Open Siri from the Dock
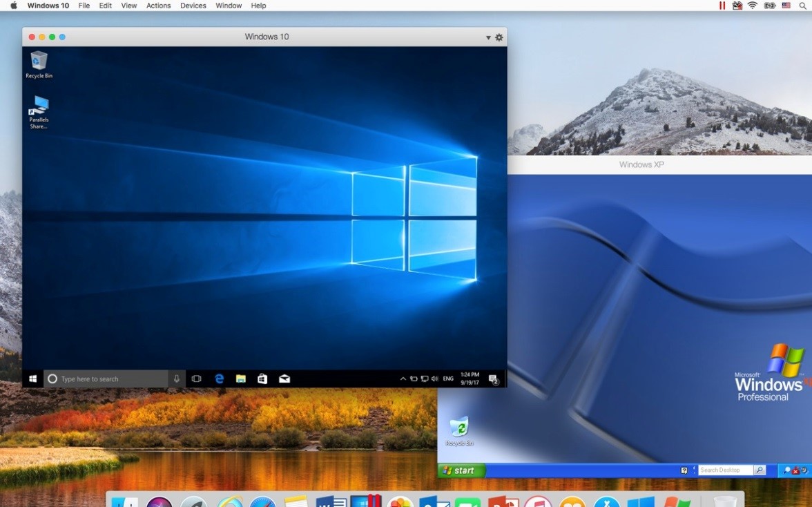The image size is (812, 507). coord(159,502)
